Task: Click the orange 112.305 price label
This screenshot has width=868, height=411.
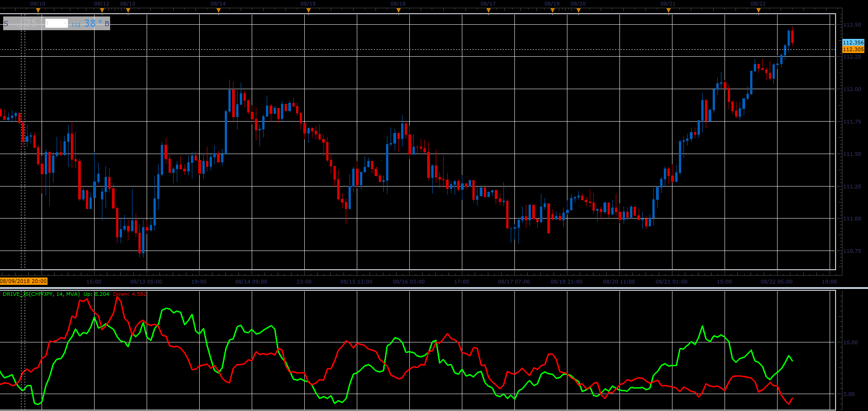Action: pyautogui.click(x=853, y=49)
